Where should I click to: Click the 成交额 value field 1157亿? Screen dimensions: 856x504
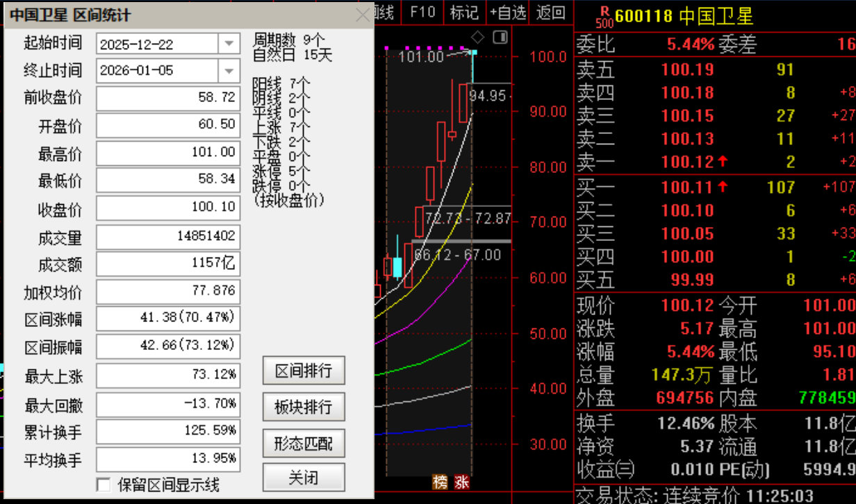tap(168, 264)
